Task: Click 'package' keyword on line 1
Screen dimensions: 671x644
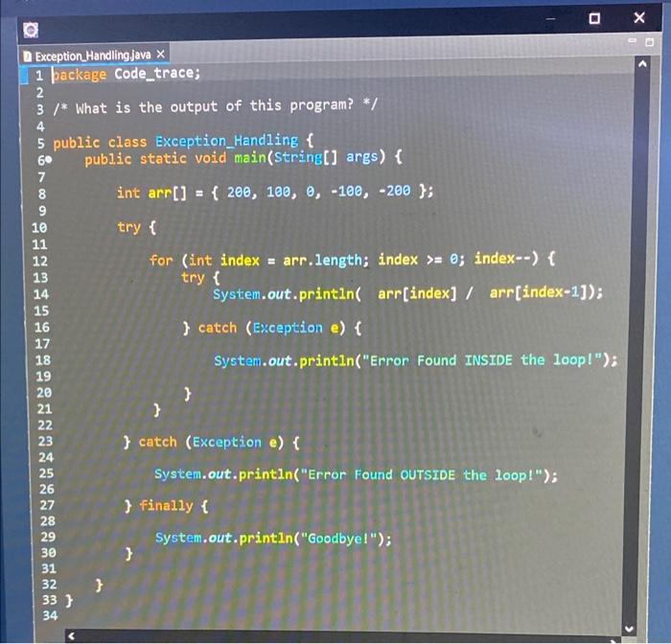Action: [x=80, y=75]
